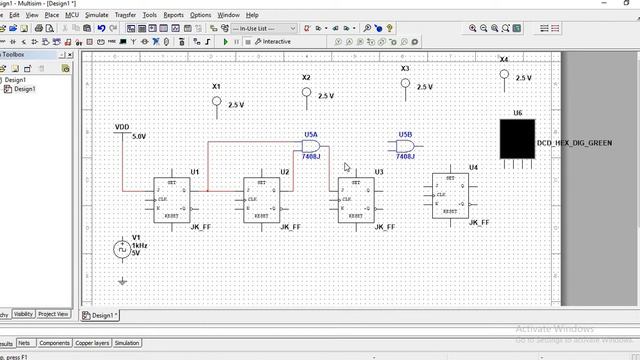This screenshot has height=360, width=640.
Task: Open the View menu
Action: click(32, 15)
